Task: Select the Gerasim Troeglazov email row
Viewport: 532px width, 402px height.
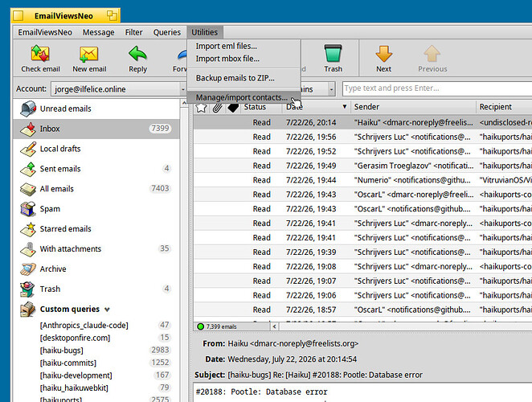Action: click(362, 166)
